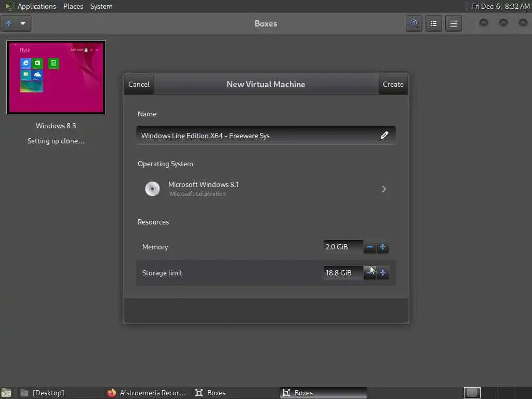Viewport: 532px width, 399px height.
Task: Click the Memory value field 2.0 GiB
Action: coord(343,247)
